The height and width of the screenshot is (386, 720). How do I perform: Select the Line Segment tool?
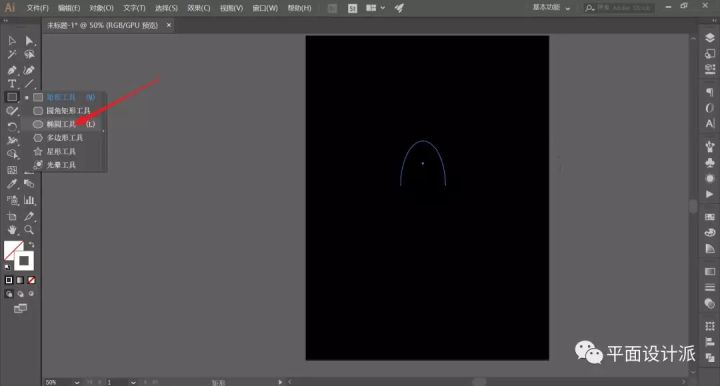coord(29,84)
